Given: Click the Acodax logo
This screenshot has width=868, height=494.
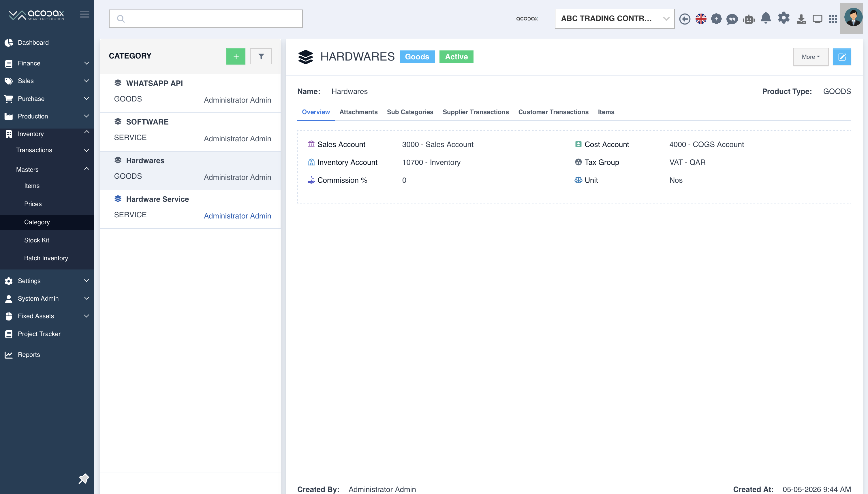Looking at the screenshot, I should pyautogui.click(x=36, y=15).
